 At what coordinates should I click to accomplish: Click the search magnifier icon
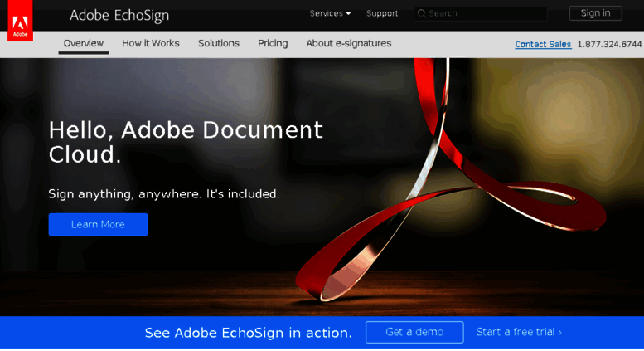click(x=421, y=13)
